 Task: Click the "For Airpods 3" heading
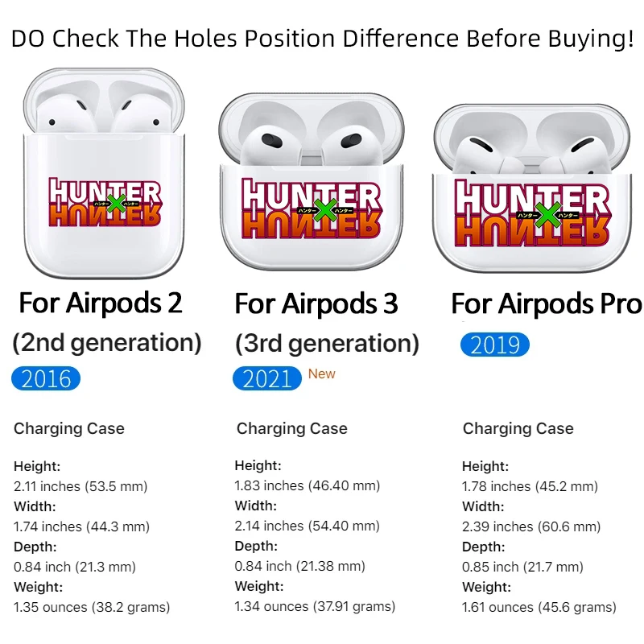(x=316, y=304)
